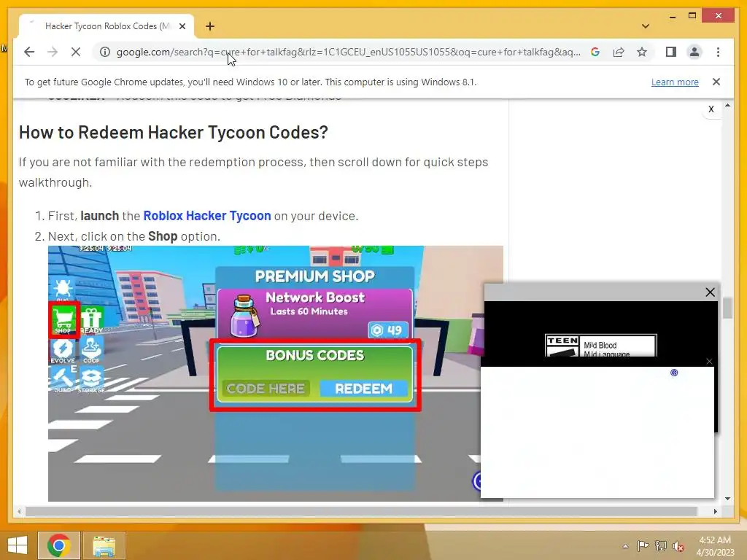Close the Hacker Tycoon Roblox Codes tab
747x560 pixels.
[x=182, y=26]
